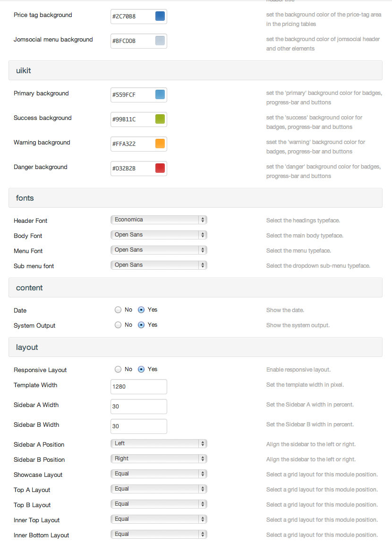Open the Inner Top Layout dropdown
Image resolution: width=392 pixels, height=543 pixels.
coord(159,519)
